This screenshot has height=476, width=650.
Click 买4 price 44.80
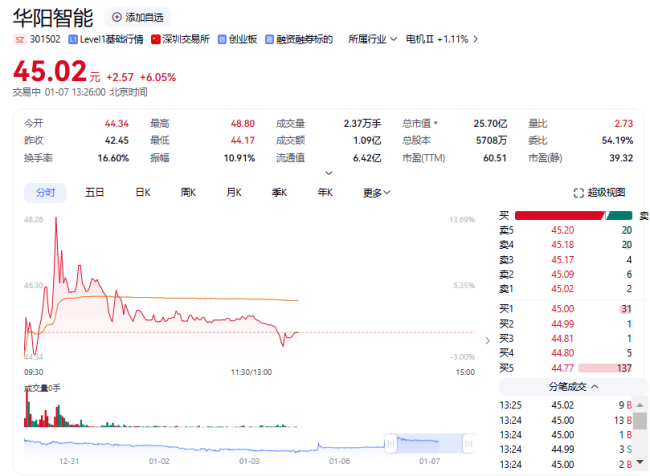click(563, 353)
